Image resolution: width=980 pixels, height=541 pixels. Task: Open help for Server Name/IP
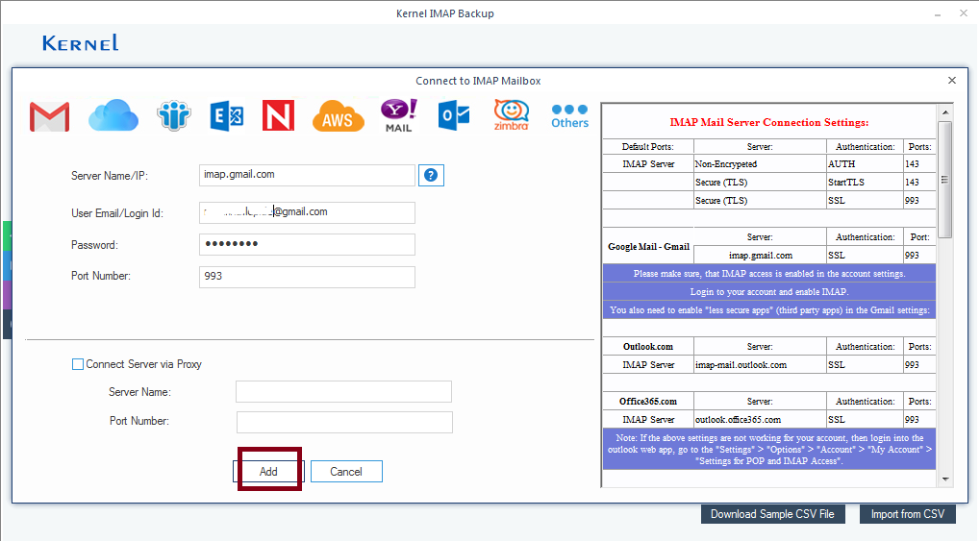click(431, 176)
